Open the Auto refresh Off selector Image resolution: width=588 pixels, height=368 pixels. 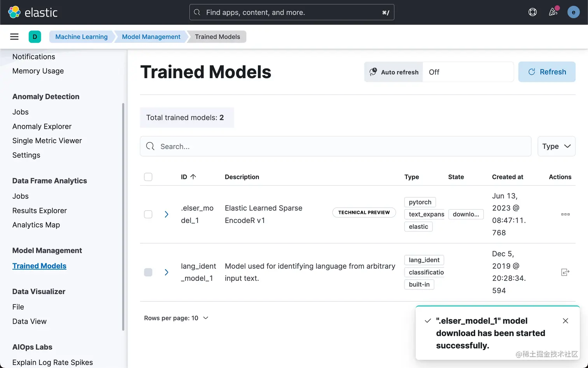tap(468, 72)
